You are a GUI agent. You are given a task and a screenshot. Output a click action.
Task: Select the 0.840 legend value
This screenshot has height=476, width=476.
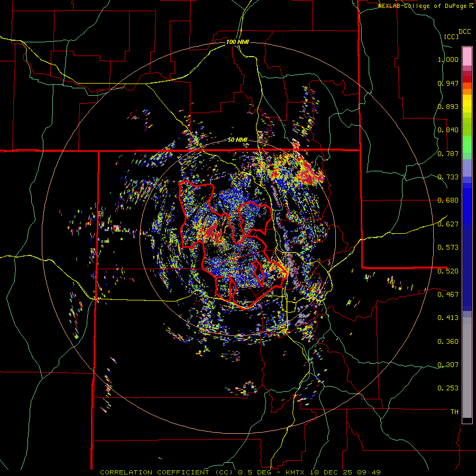pos(448,130)
